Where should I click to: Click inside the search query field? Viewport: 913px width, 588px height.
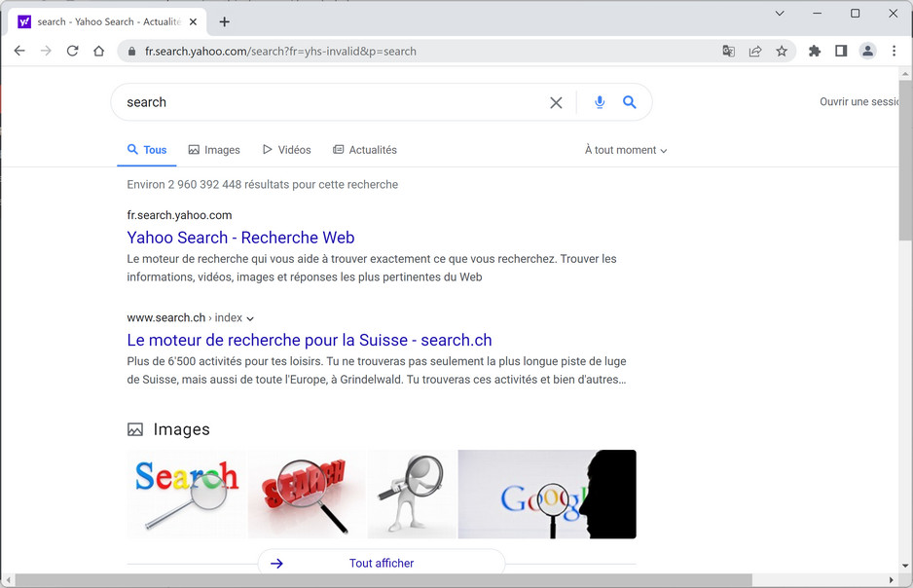(332, 102)
